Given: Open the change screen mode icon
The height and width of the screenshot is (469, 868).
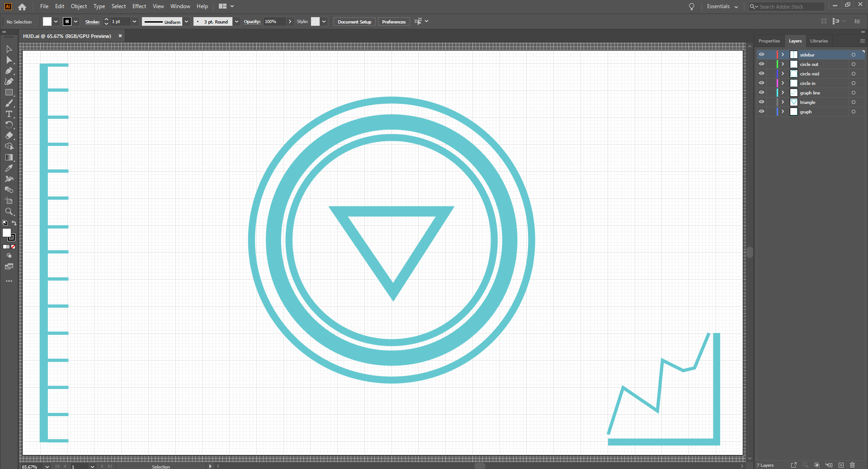Looking at the screenshot, I should coord(9,267).
